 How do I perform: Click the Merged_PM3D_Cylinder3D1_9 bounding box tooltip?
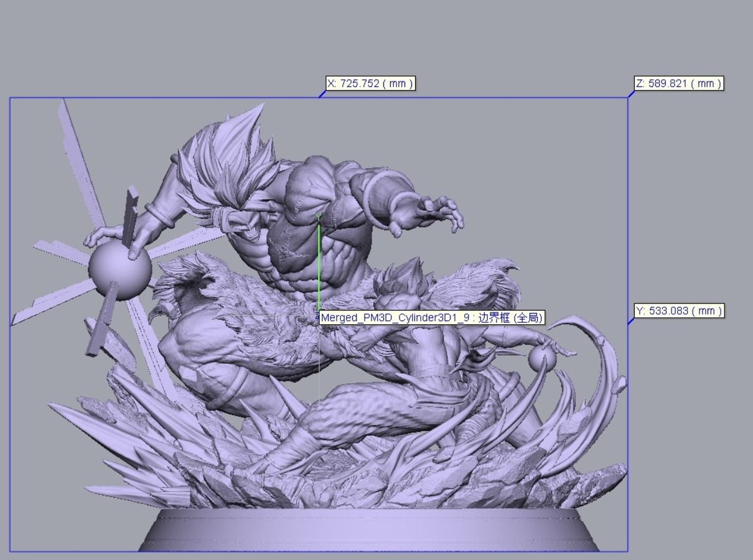point(431,317)
